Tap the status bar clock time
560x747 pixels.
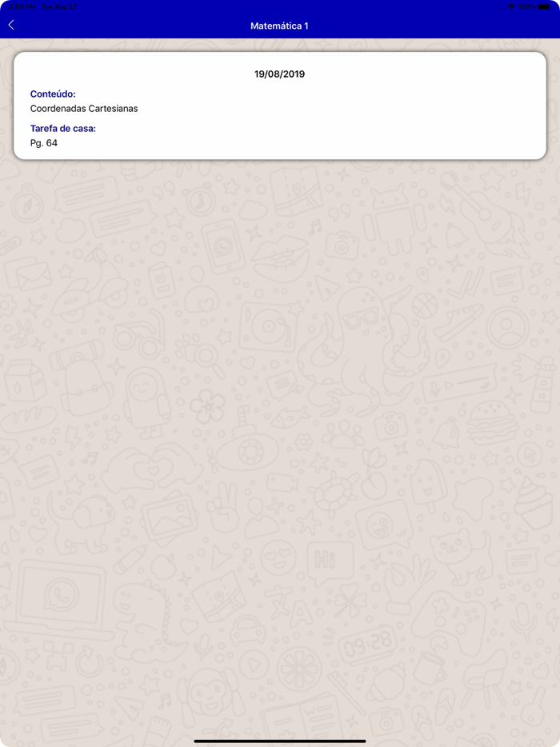20,6
